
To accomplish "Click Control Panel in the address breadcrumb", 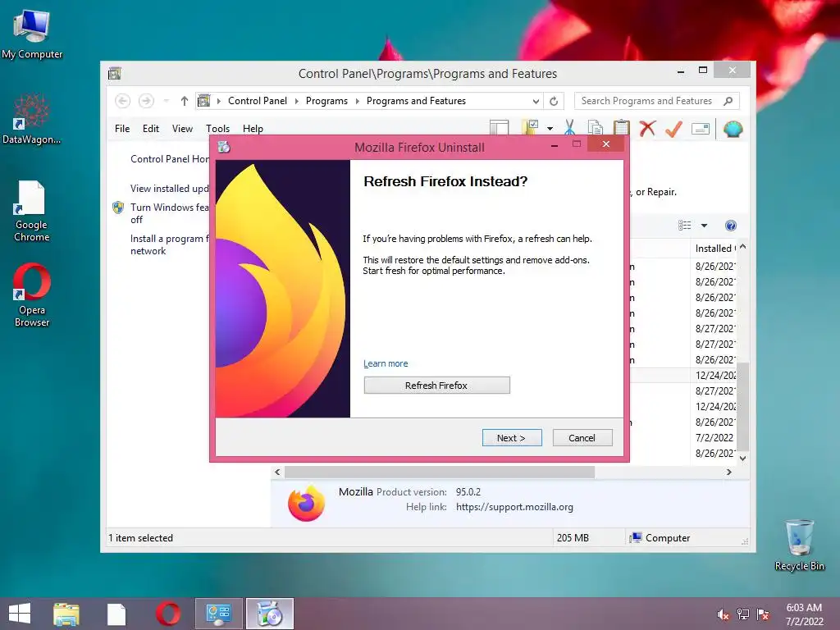I will tap(257, 101).
